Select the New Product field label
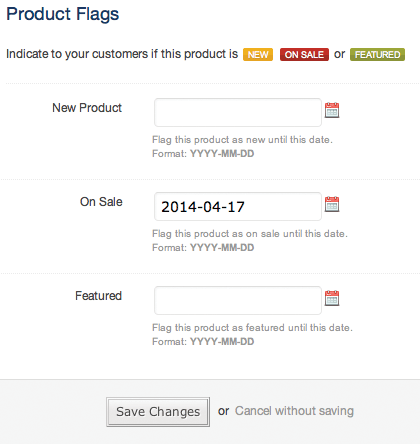 pos(87,108)
